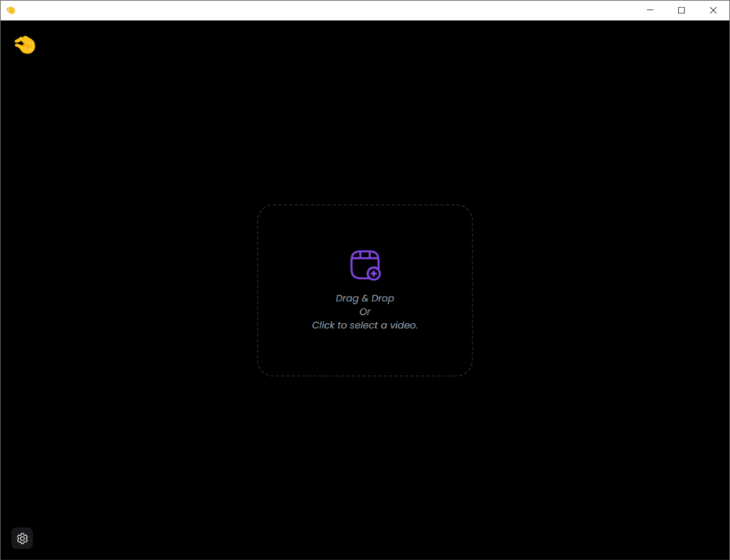Click the small app icon in title bar
The height and width of the screenshot is (560, 730).
(x=11, y=10)
